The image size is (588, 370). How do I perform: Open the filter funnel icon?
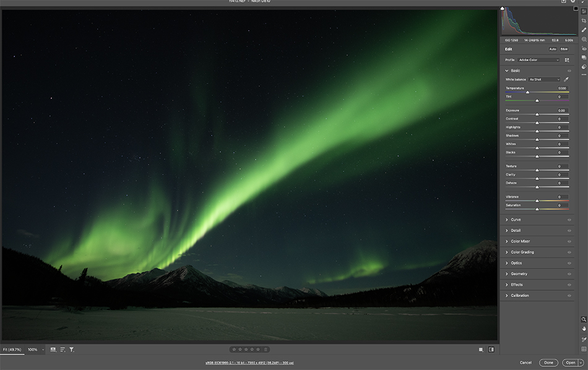click(72, 350)
